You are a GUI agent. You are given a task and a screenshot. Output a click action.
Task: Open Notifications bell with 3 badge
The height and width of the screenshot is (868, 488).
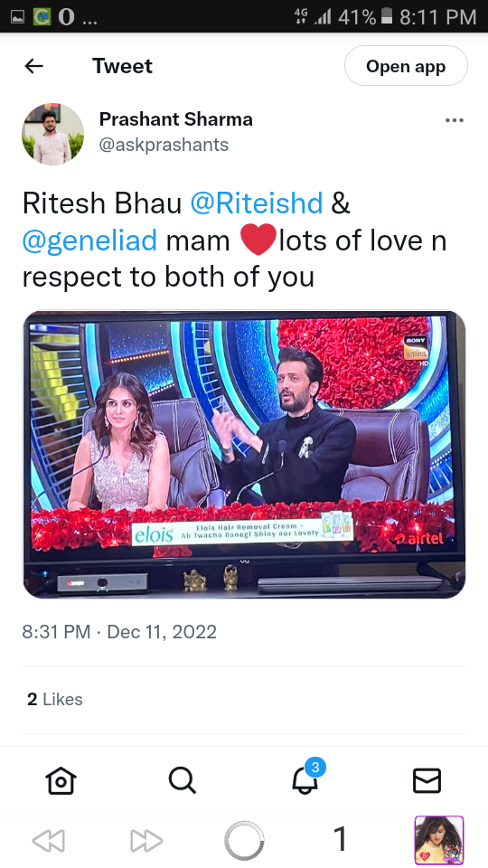[x=306, y=778]
